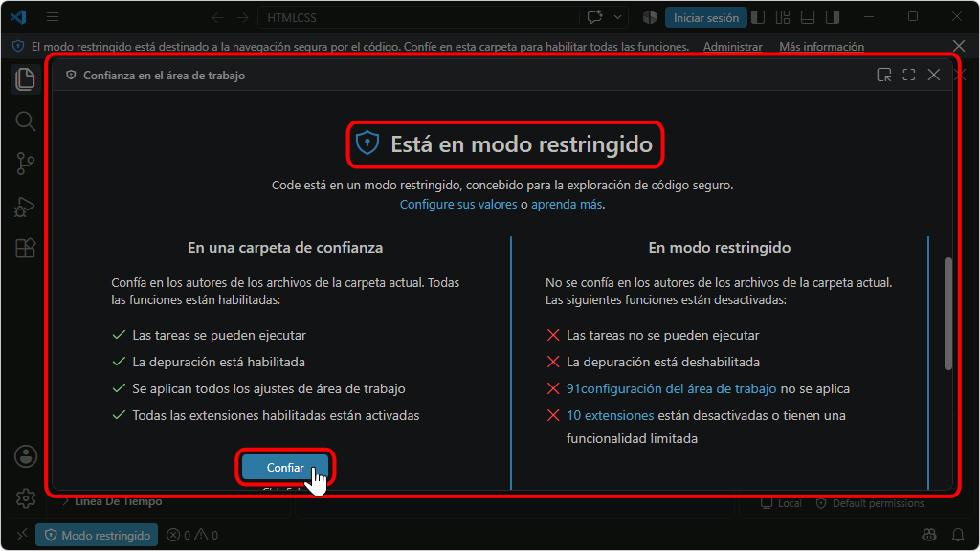Click the Modo restringido status bar item
The width and height of the screenshot is (980, 551).
click(x=97, y=536)
